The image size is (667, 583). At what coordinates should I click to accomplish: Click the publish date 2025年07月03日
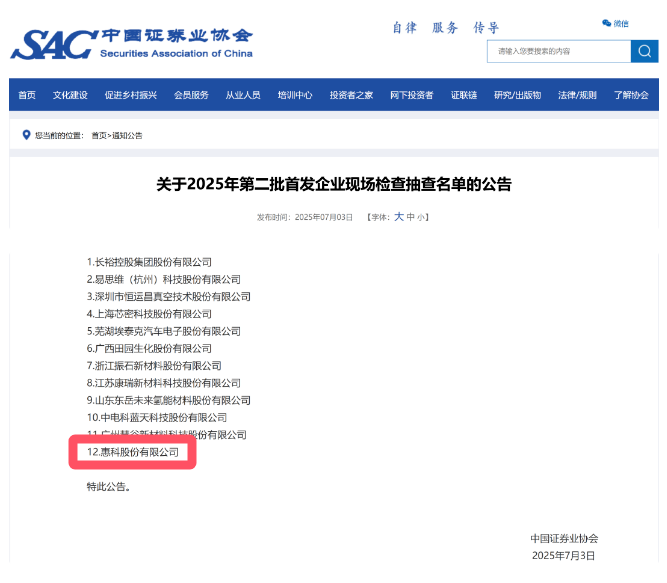coord(324,217)
